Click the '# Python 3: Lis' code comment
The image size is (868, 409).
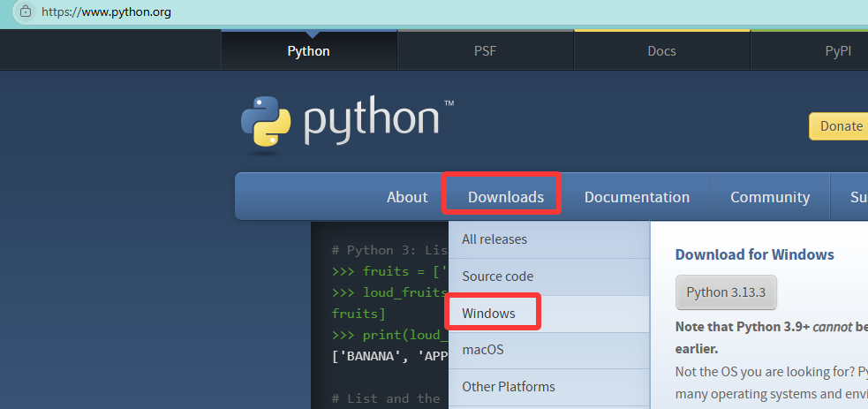tap(389, 251)
